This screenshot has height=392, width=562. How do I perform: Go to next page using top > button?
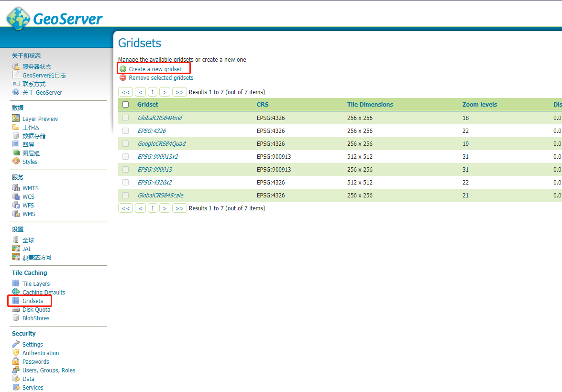coord(165,92)
